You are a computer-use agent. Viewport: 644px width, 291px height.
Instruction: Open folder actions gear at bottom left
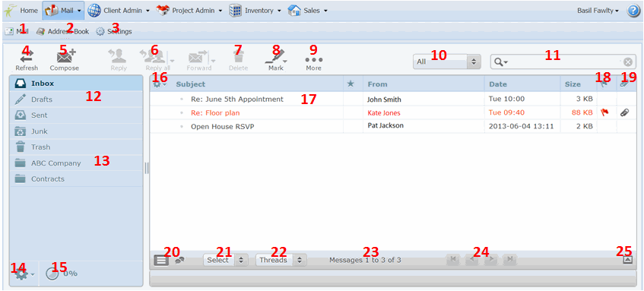pos(24,274)
